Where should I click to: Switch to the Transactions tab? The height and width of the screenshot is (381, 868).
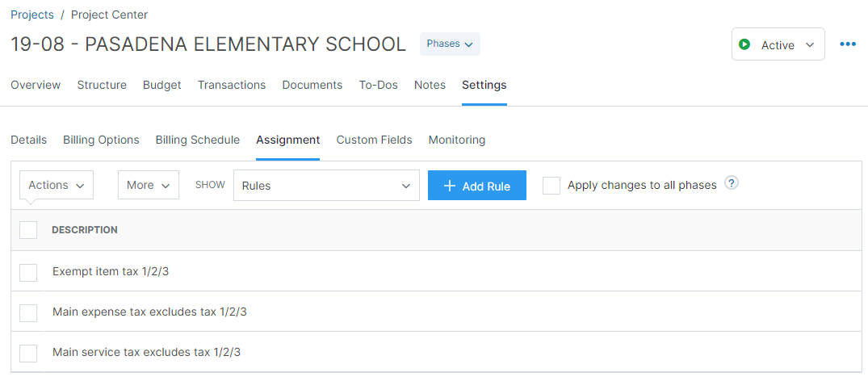pos(232,86)
